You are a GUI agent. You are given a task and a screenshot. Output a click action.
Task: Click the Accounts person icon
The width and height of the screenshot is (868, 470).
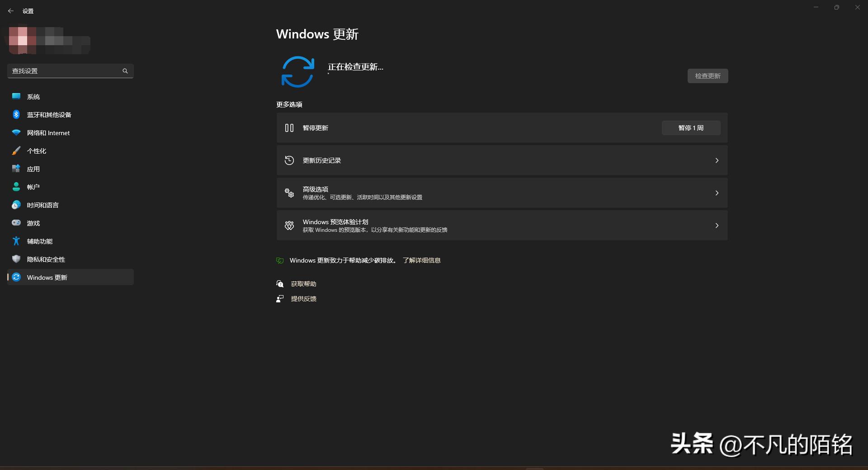click(16, 187)
